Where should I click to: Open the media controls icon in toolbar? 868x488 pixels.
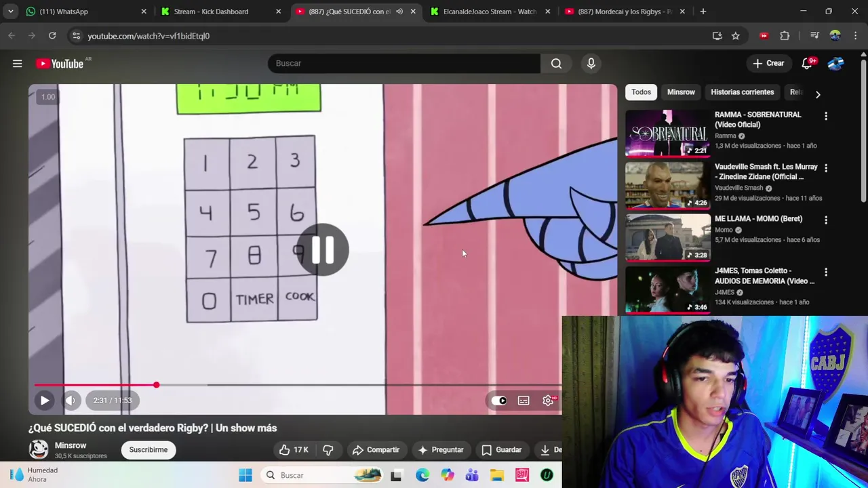tap(814, 36)
